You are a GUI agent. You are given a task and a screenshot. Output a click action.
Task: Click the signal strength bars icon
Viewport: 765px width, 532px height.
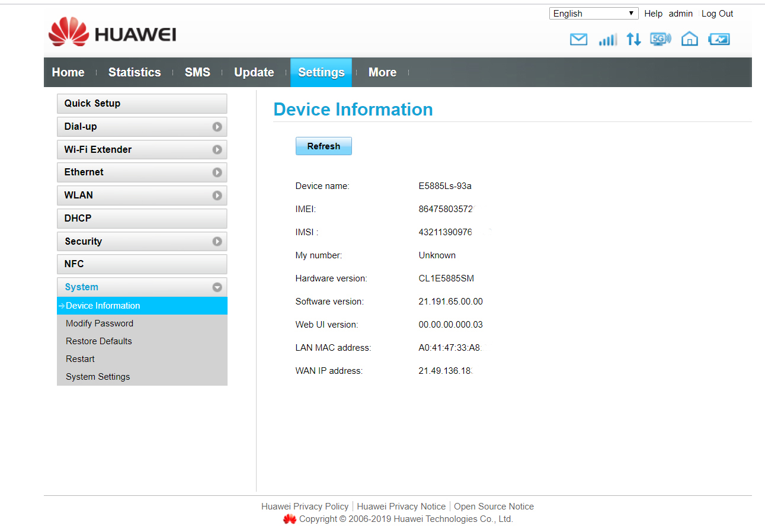coord(607,40)
